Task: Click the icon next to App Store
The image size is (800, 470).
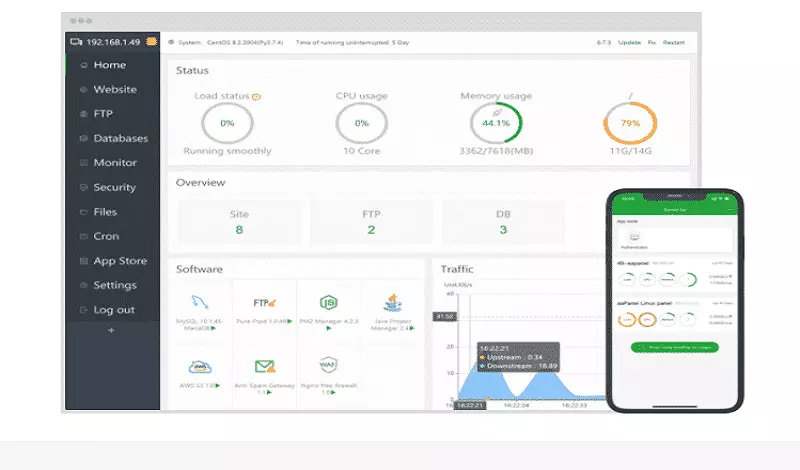Action: coord(84,261)
